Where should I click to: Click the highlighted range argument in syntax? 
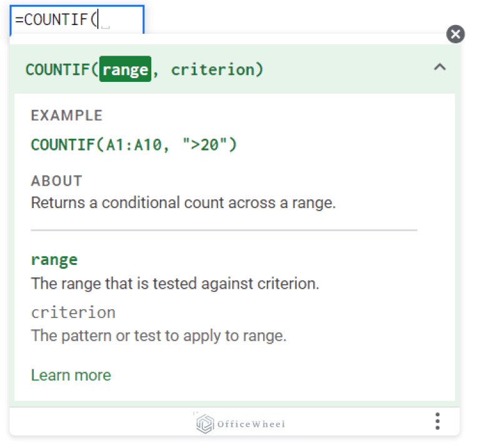click(x=125, y=69)
